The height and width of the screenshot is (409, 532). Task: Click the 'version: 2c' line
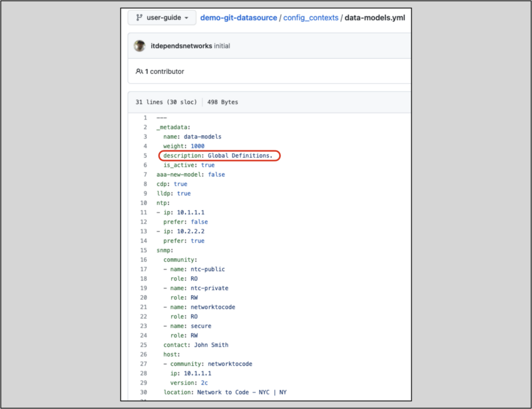click(x=189, y=383)
